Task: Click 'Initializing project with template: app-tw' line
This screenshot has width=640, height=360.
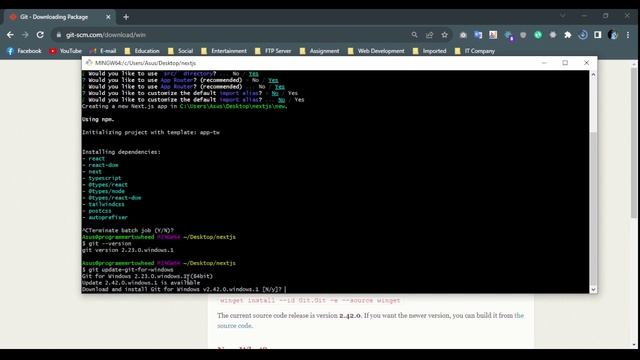Action: click(x=151, y=133)
